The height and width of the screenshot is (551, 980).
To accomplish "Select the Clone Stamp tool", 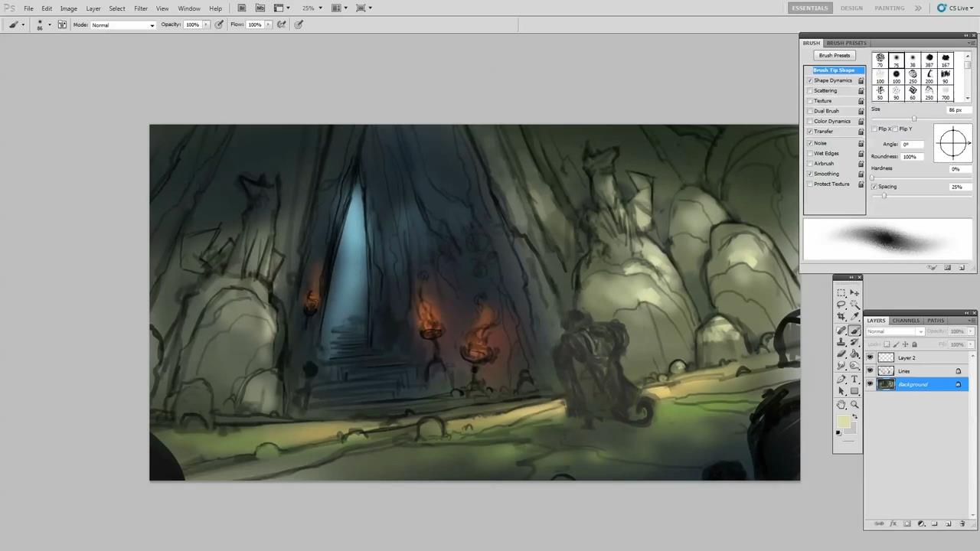I will pyautogui.click(x=841, y=341).
